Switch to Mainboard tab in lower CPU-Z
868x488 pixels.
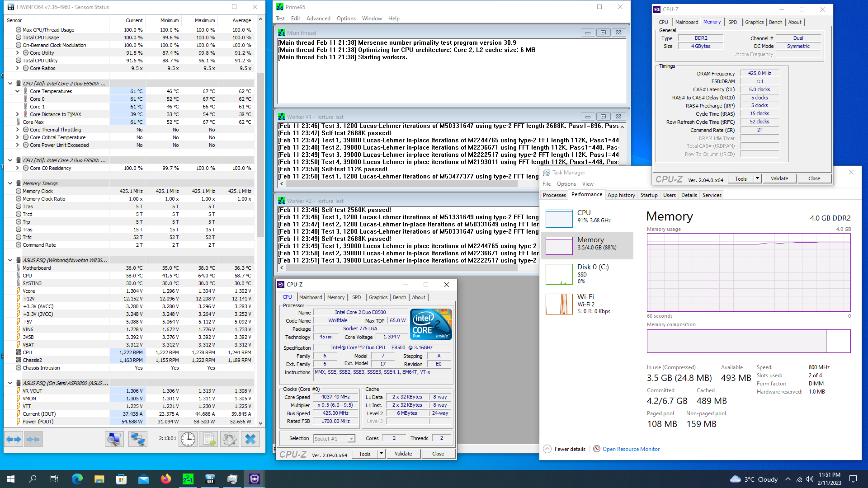[x=311, y=297]
